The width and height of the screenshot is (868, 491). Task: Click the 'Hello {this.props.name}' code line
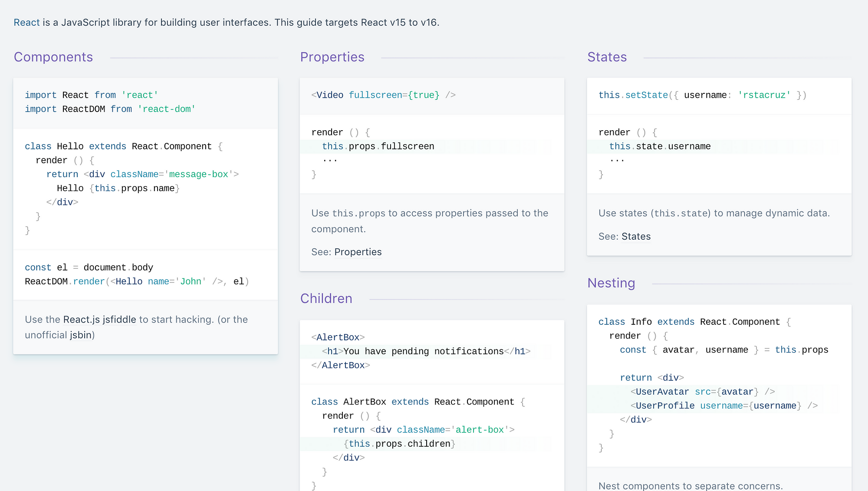click(x=118, y=188)
